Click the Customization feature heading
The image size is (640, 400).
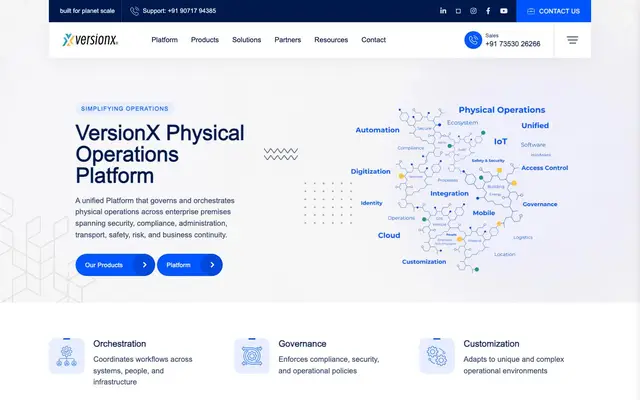click(491, 344)
